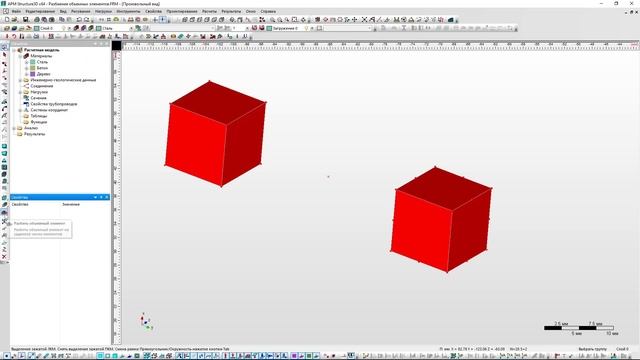The image size is (640, 360).
Task: Select the left red cube in viewport
Action: click(x=216, y=134)
